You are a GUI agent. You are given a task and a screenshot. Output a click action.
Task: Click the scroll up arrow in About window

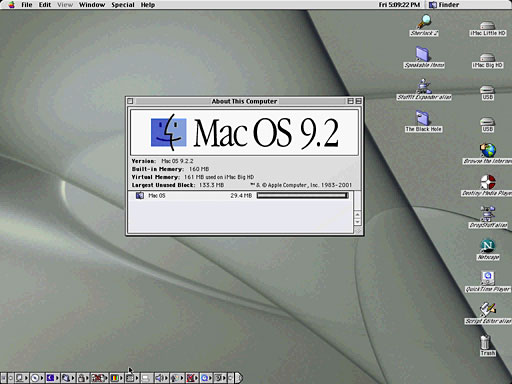pos(357,215)
